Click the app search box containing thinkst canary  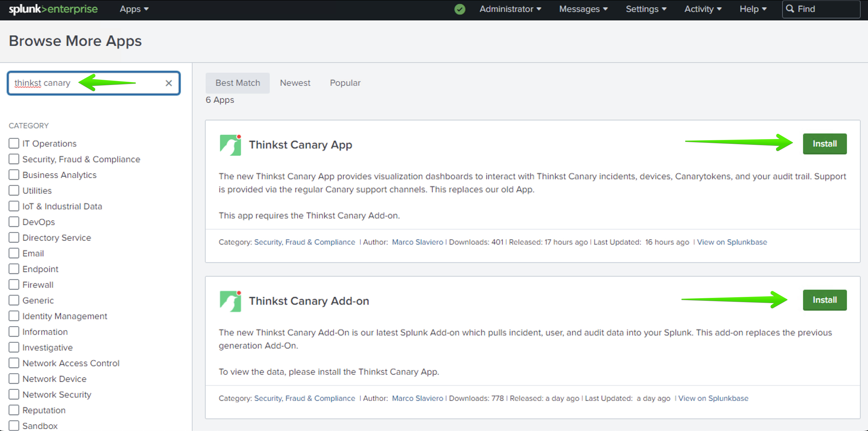pos(94,83)
